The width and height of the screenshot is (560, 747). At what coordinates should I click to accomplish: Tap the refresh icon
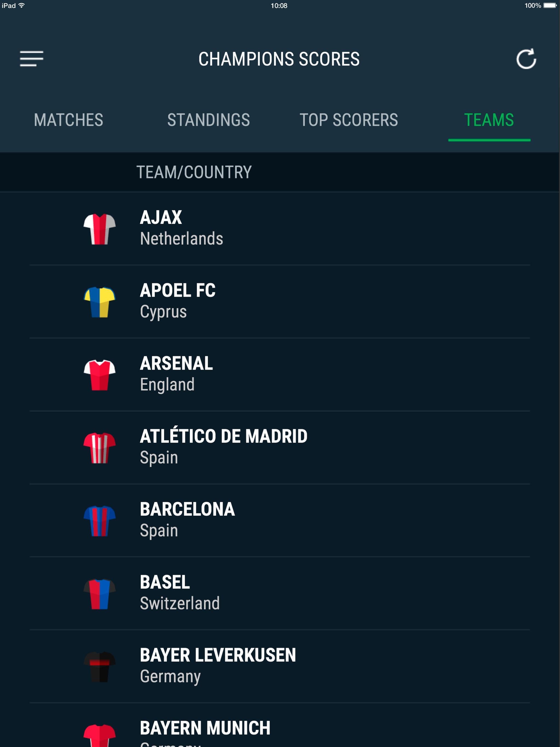526,59
